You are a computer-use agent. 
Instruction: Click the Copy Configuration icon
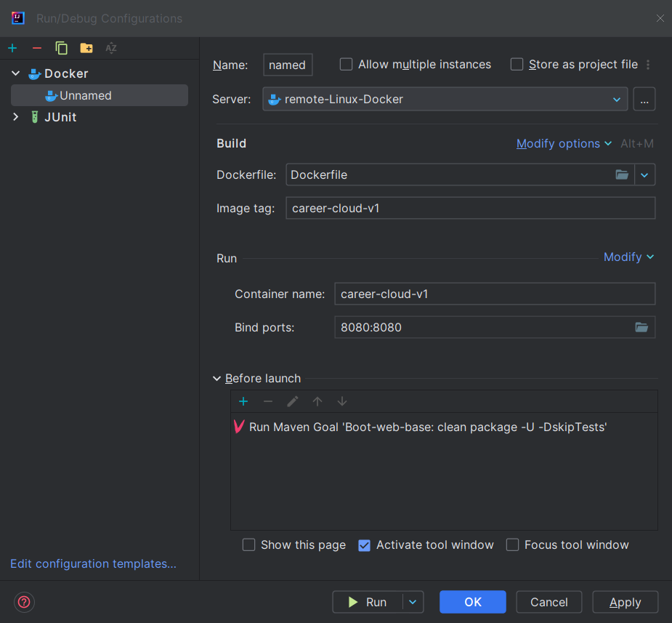62,48
